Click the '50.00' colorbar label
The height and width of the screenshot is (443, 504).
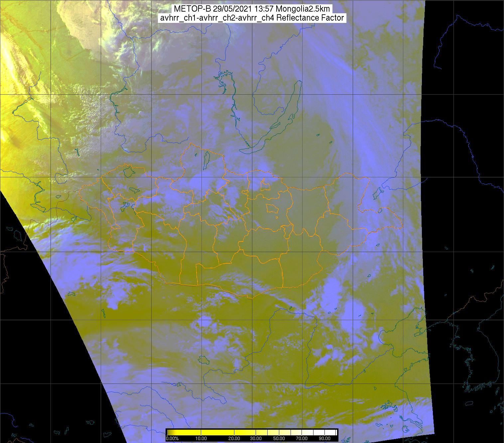coord(280,439)
